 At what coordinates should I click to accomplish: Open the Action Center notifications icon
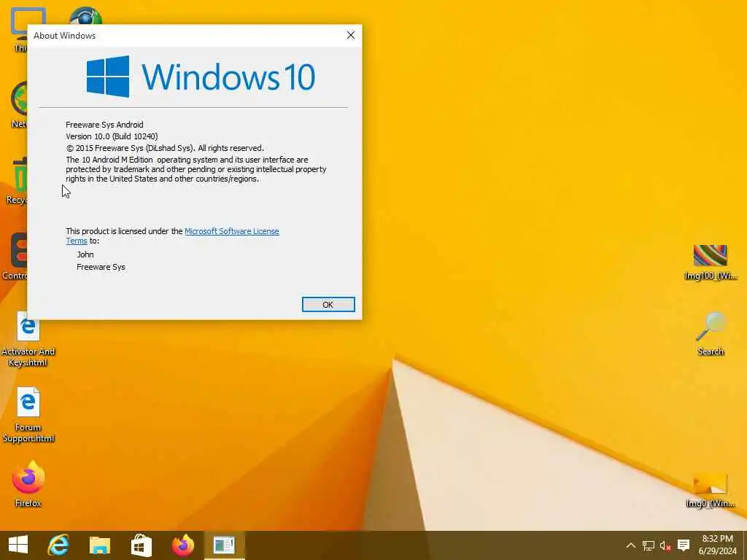(x=684, y=545)
